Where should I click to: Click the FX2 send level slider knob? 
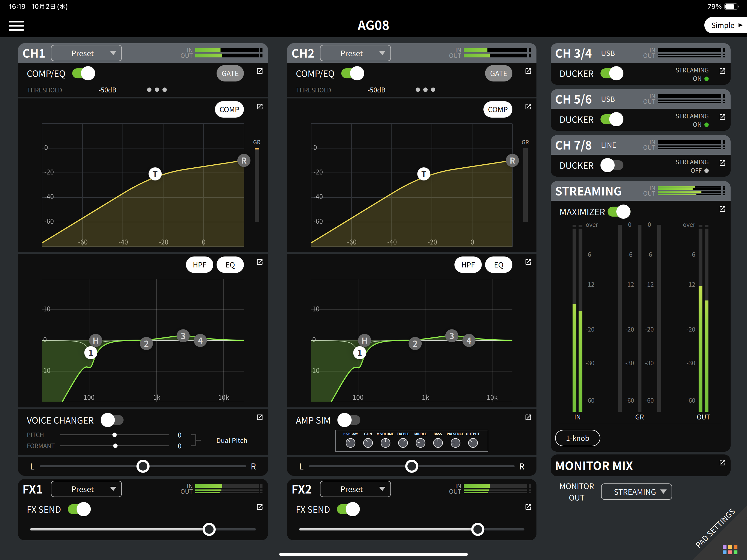pyautogui.click(x=477, y=529)
